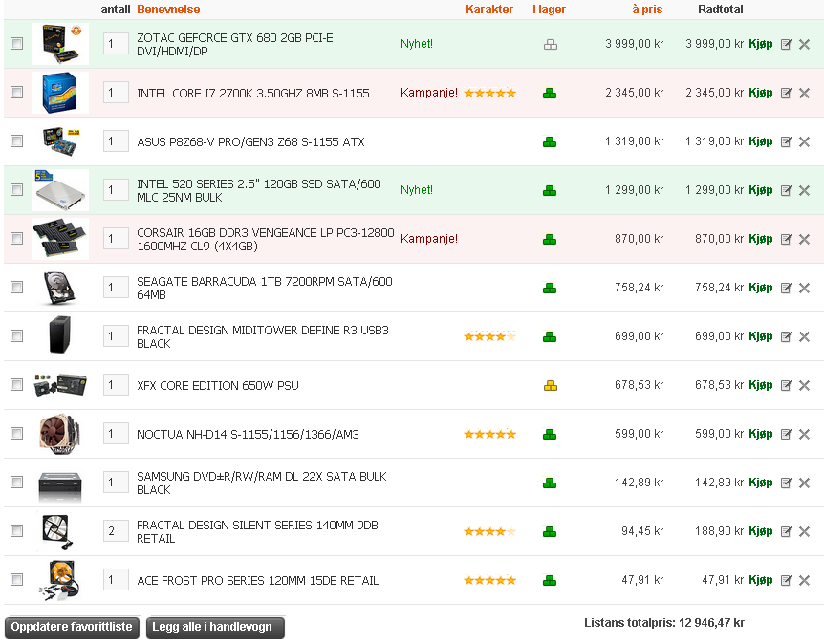Screen dimensions: 824x644
Task: Click Legg alle i handlevogn button
Action: 215,628
